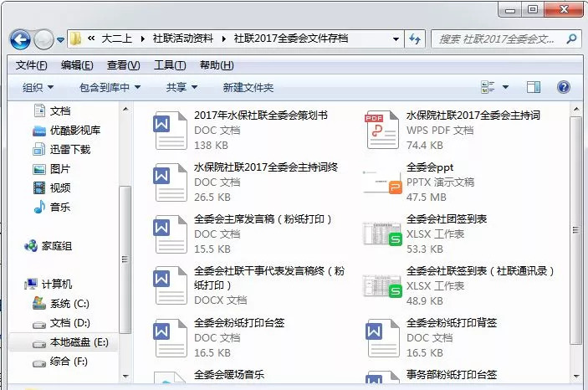The image size is (588, 390).
Task: Expand the address bar history dropdown arrow
Action: [x=396, y=39]
